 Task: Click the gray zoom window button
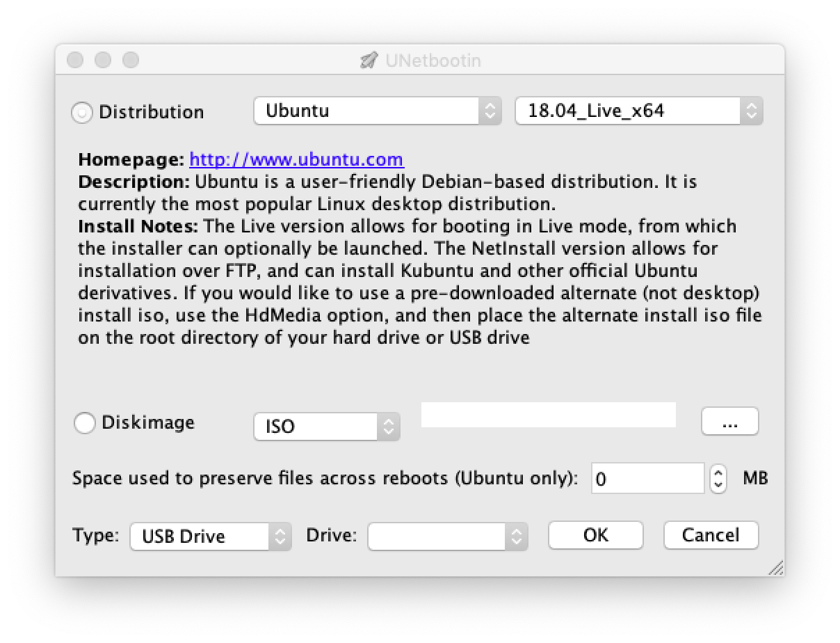click(131, 61)
